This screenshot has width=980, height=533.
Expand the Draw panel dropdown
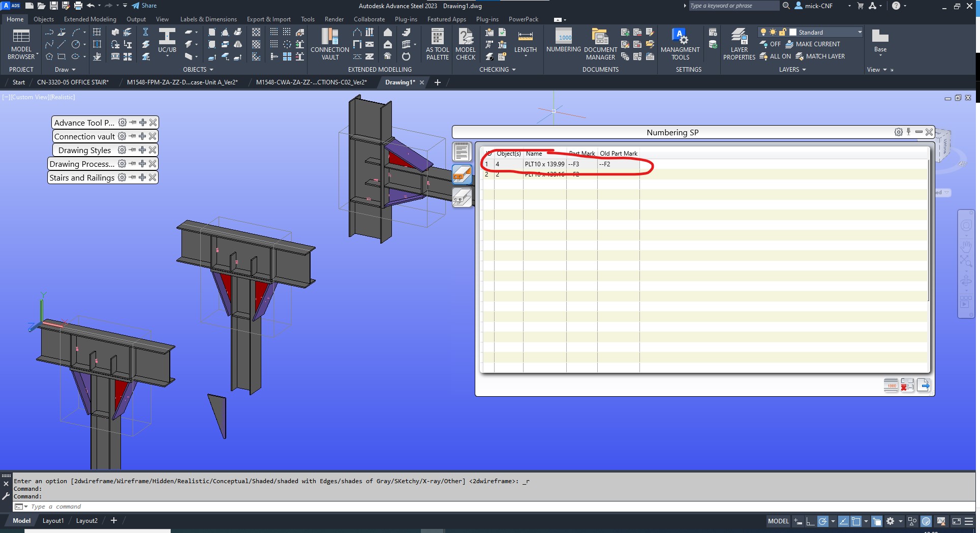tap(74, 70)
